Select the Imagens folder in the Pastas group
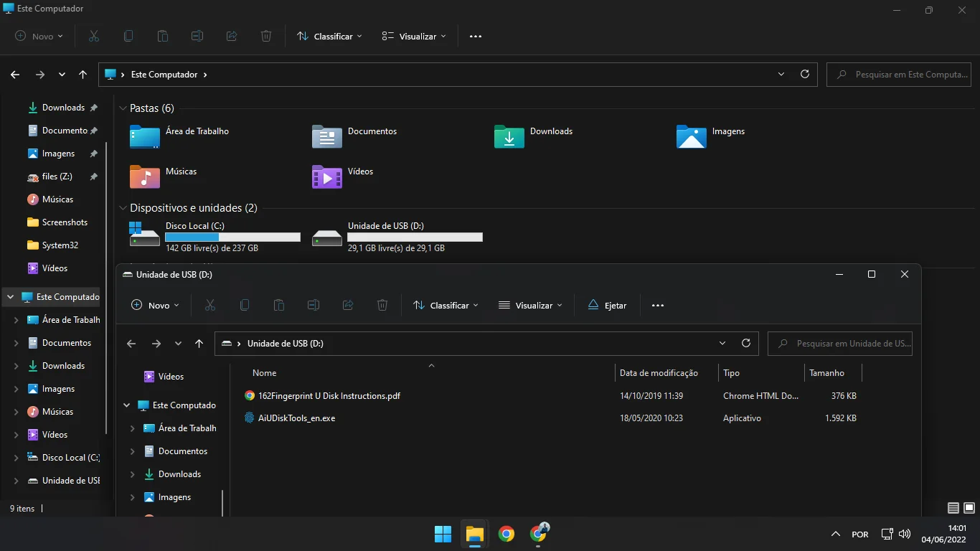980x551 pixels. coord(711,136)
